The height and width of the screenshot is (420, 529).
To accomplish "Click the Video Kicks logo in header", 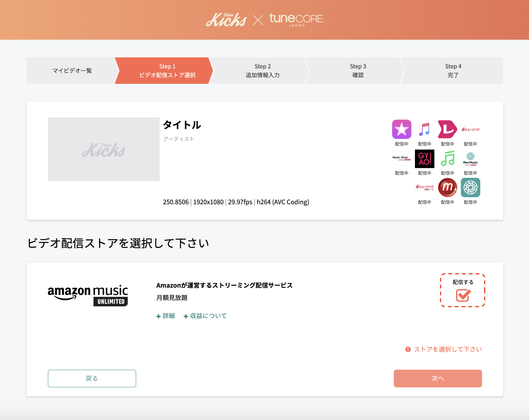I will point(226,20).
